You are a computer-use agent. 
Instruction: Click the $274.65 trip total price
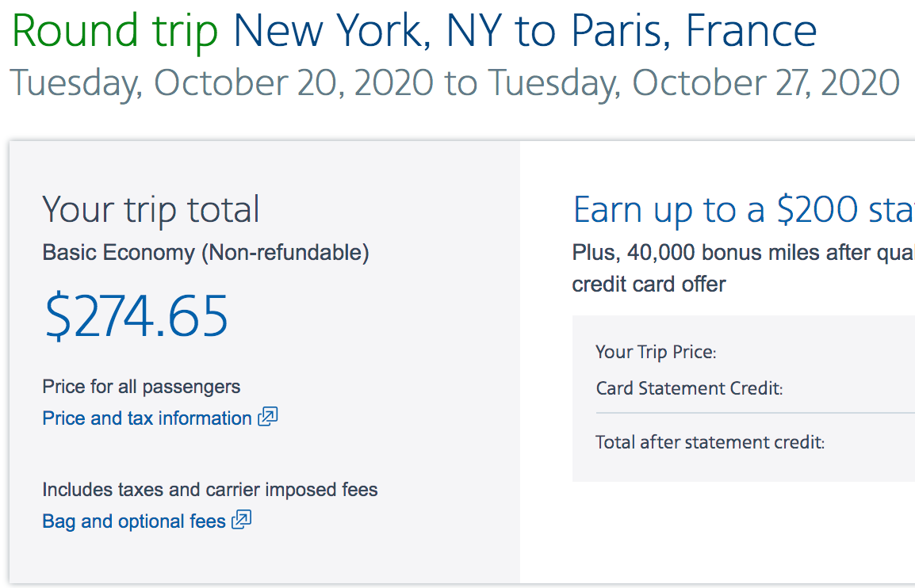136,316
